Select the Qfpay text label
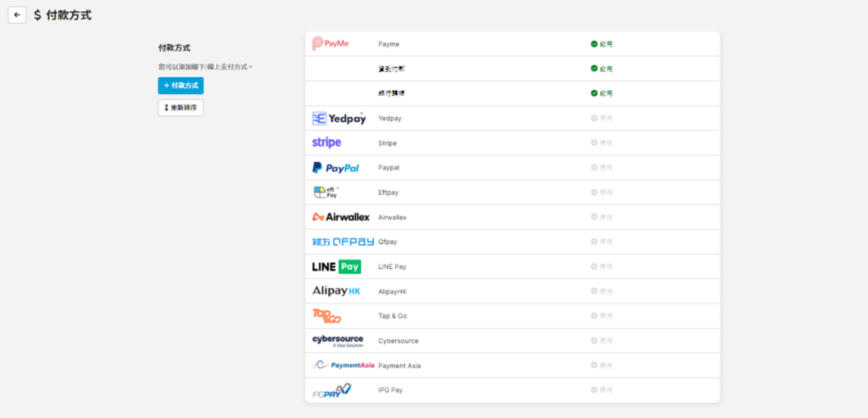 coord(387,242)
